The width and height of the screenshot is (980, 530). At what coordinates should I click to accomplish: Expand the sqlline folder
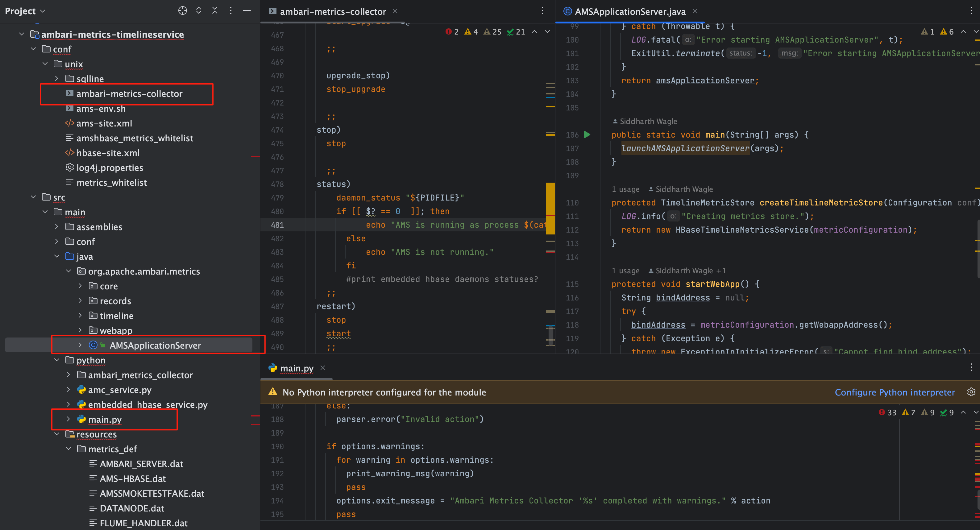57,79
